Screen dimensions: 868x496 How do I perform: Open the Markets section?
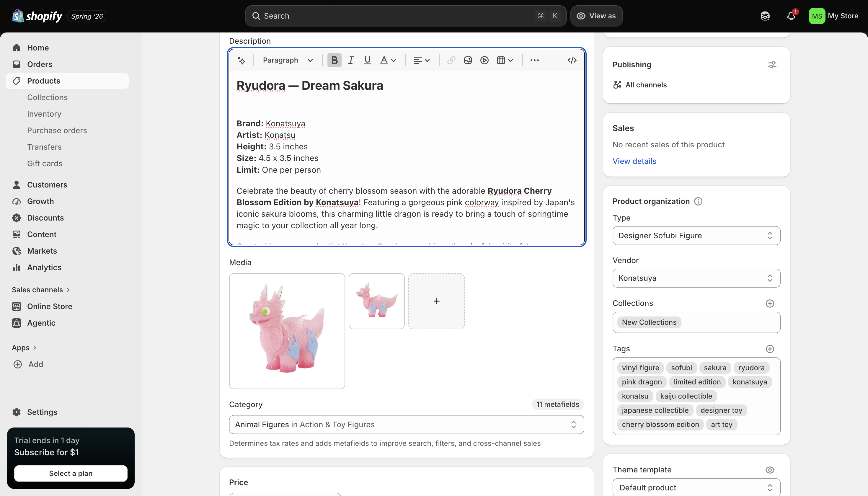pyautogui.click(x=67, y=251)
